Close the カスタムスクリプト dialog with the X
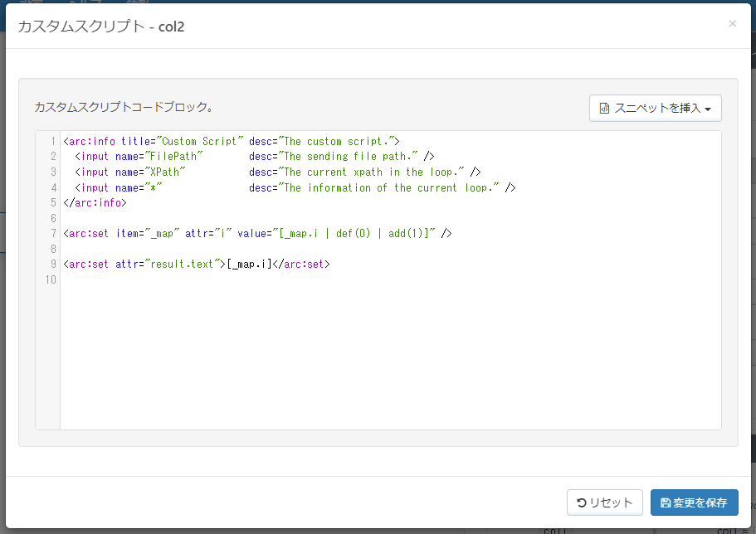This screenshot has width=756, height=534. tap(732, 24)
